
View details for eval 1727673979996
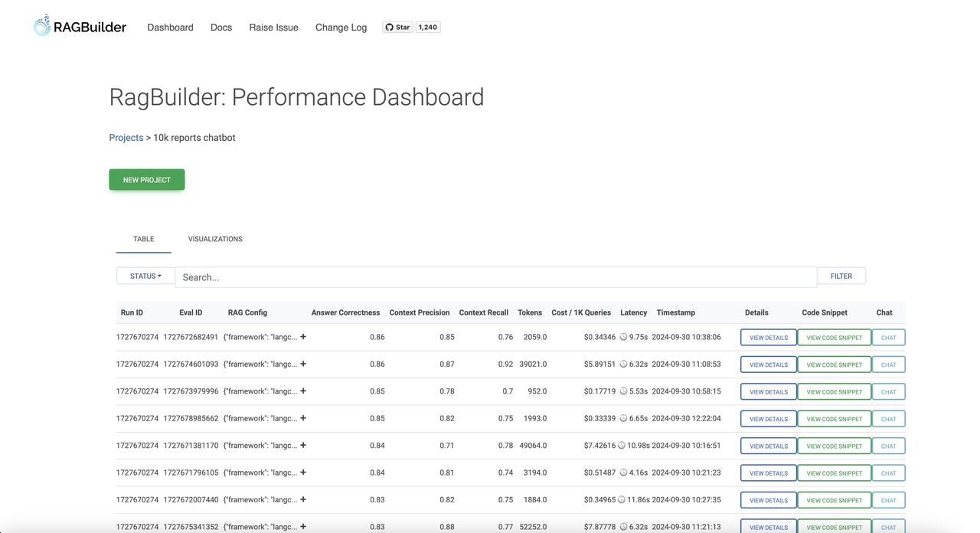[769, 392]
